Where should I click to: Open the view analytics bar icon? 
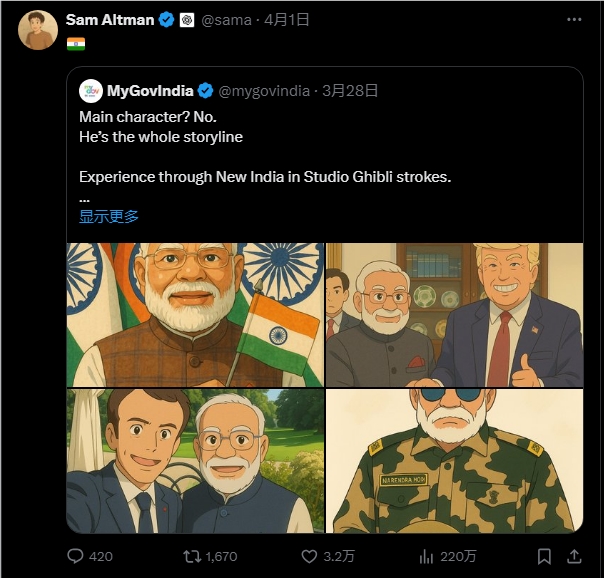426,556
